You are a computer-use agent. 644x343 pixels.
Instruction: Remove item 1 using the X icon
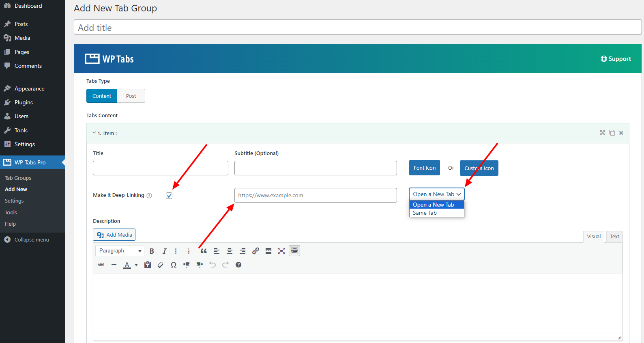pyautogui.click(x=621, y=133)
